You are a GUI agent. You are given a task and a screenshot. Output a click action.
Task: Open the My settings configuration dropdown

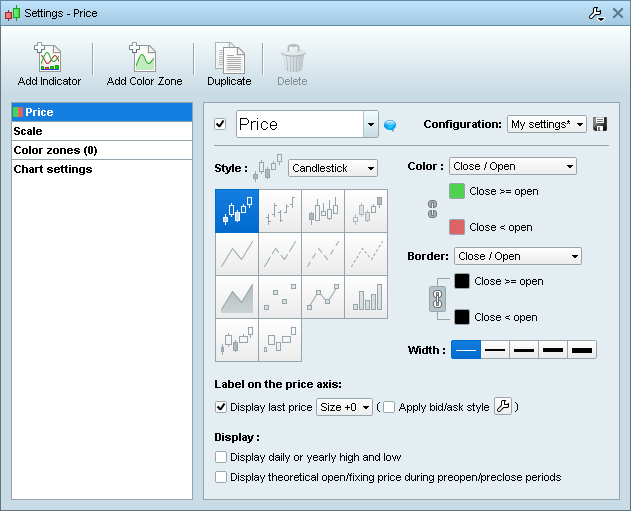click(546, 124)
